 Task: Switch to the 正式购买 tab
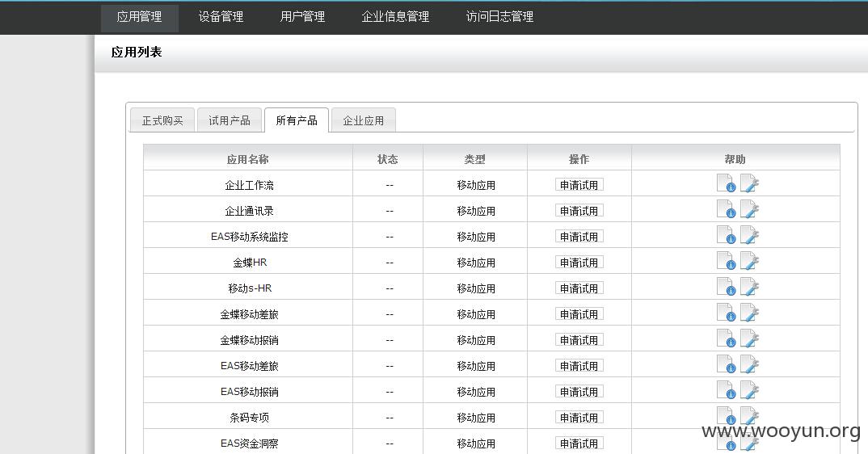click(162, 120)
